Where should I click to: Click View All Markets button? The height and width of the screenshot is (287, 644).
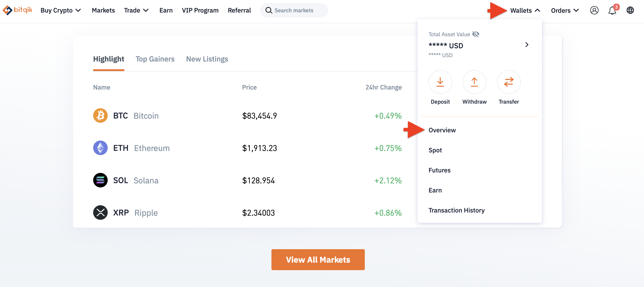point(318,259)
